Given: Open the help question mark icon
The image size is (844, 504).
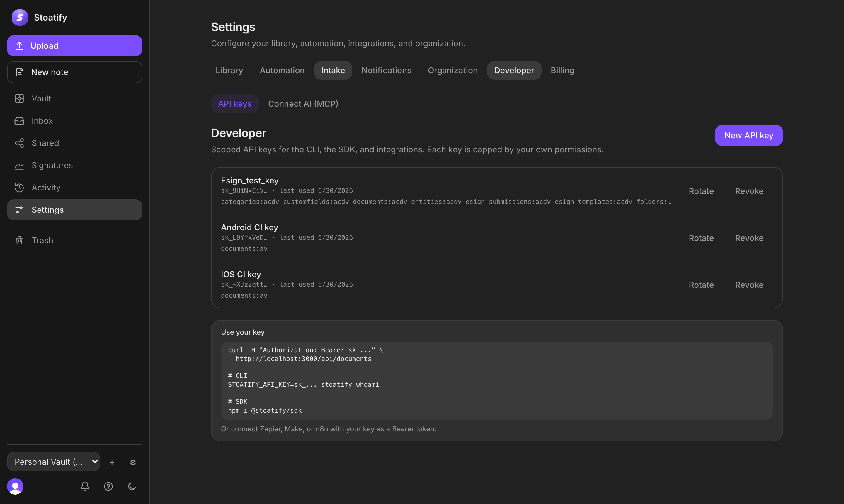Looking at the screenshot, I should click(108, 486).
